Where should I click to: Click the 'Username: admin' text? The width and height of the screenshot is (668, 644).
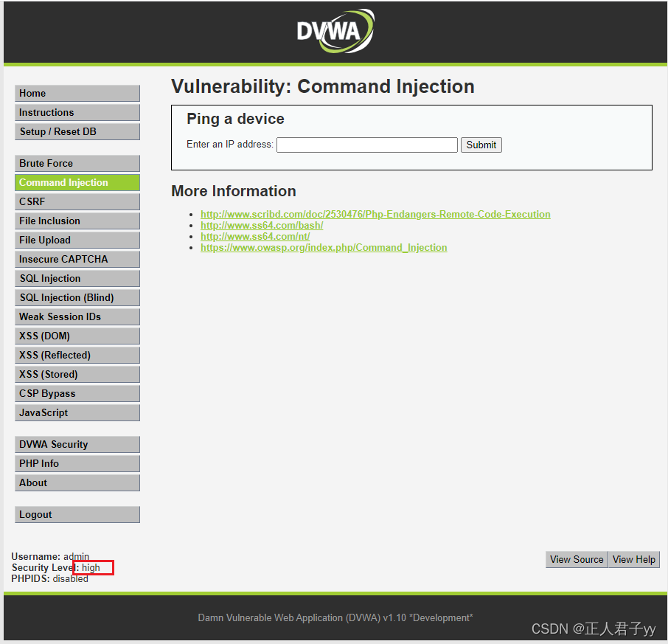[x=50, y=556]
